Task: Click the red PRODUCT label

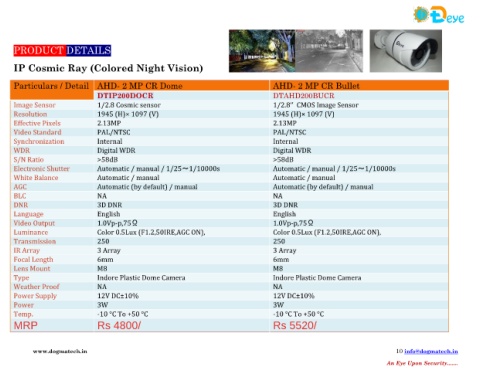Action: pyautogui.click(x=39, y=50)
